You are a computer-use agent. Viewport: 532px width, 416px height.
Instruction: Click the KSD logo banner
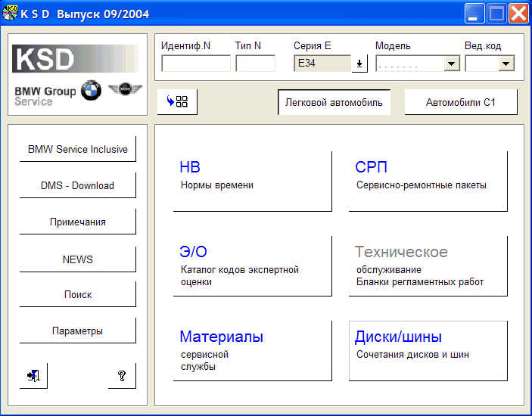point(76,58)
